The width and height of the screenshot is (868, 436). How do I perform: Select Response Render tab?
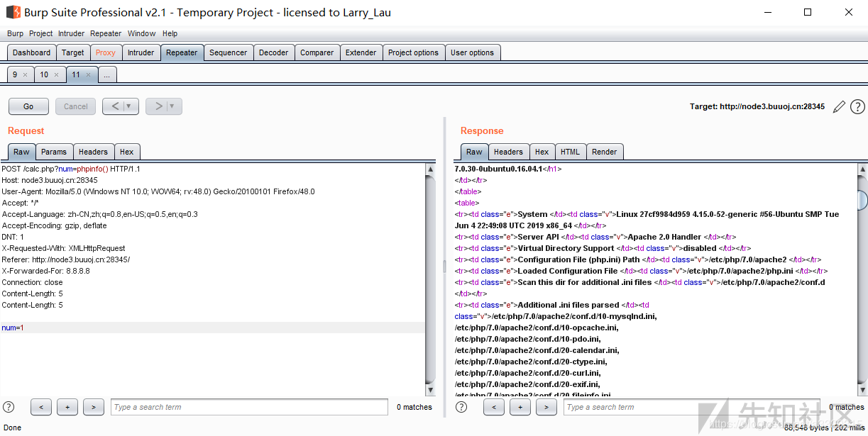(604, 152)
